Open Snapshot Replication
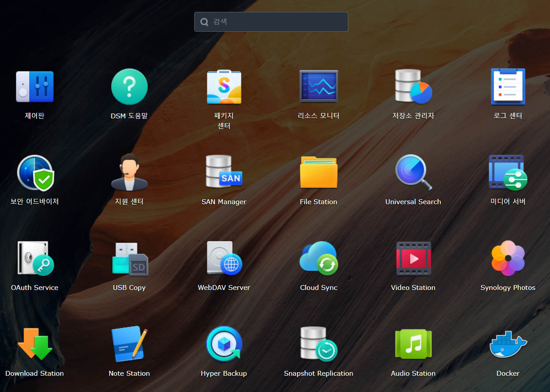Viewport: 550px width, 392px height. click(318, 344)
